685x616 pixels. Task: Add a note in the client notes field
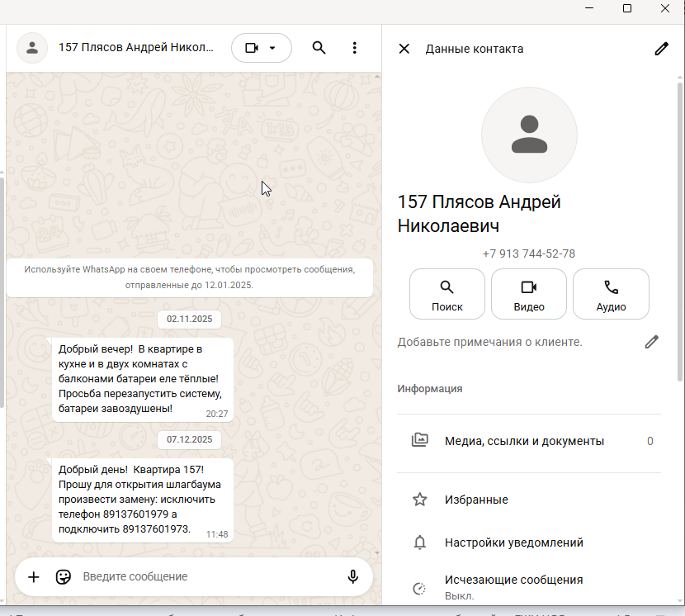[489, 342]
